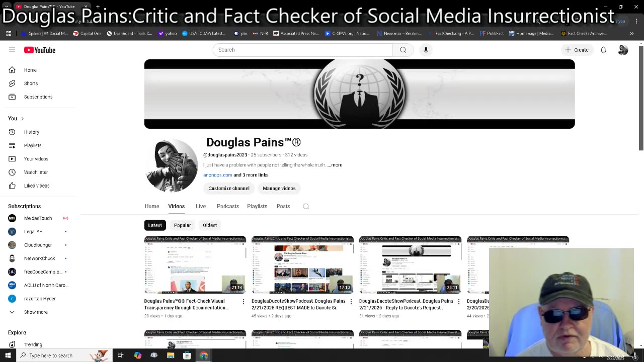Show more bookmarks with overflow chevron
The width and height of the screenshot is (644, 362).
(632, 34)
